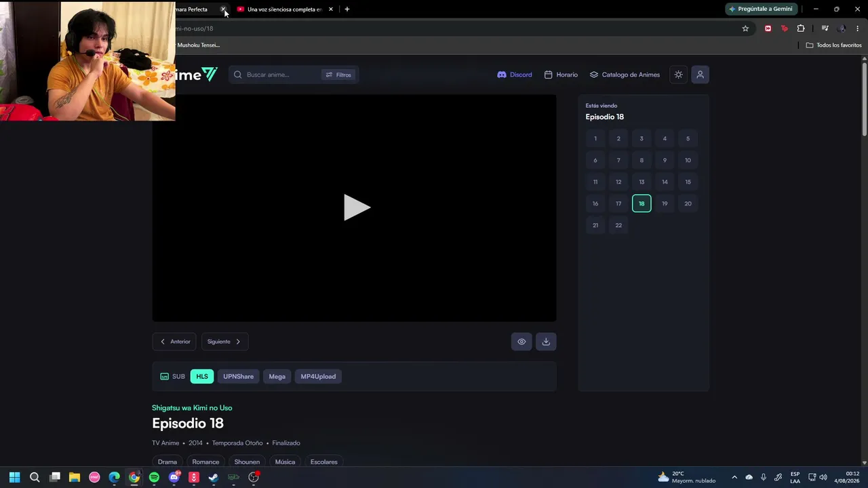The height and width of the screenshot is (488, 868).
Task: Open the Mushoku Tensei bookmark
Action: coord(198,45)
